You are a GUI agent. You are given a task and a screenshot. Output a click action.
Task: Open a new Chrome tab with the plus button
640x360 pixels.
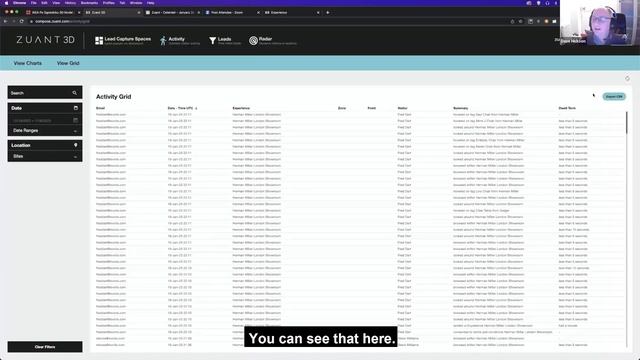click(x=327, y=13)
